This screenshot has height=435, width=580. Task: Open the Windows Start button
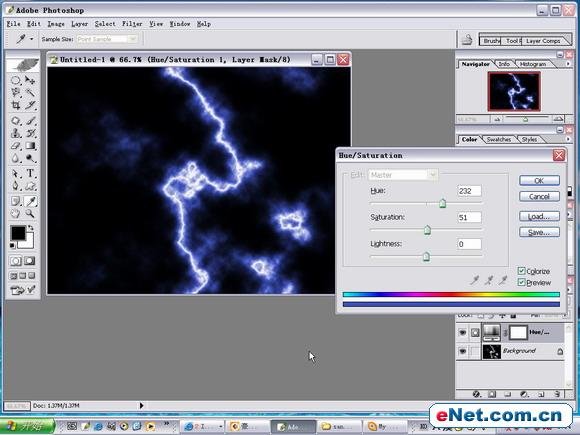27,426
